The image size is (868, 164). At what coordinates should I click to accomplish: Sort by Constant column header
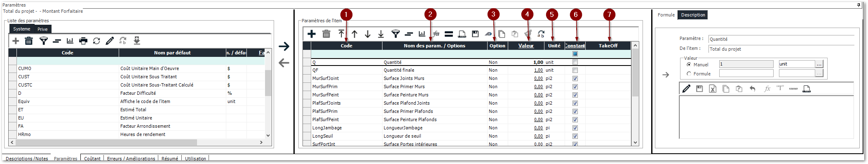tap(575, 46)
